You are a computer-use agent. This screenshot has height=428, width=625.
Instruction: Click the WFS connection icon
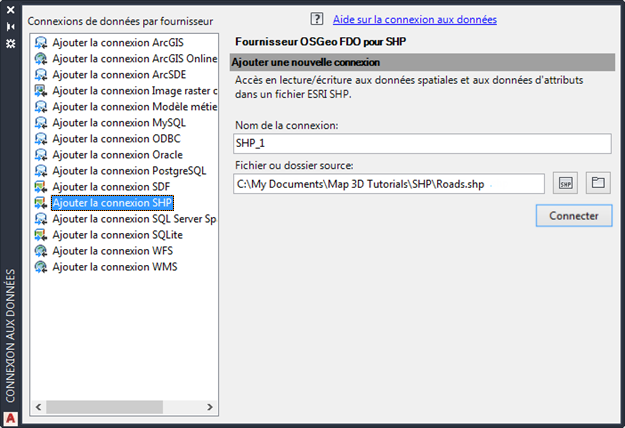pos(41,251)
